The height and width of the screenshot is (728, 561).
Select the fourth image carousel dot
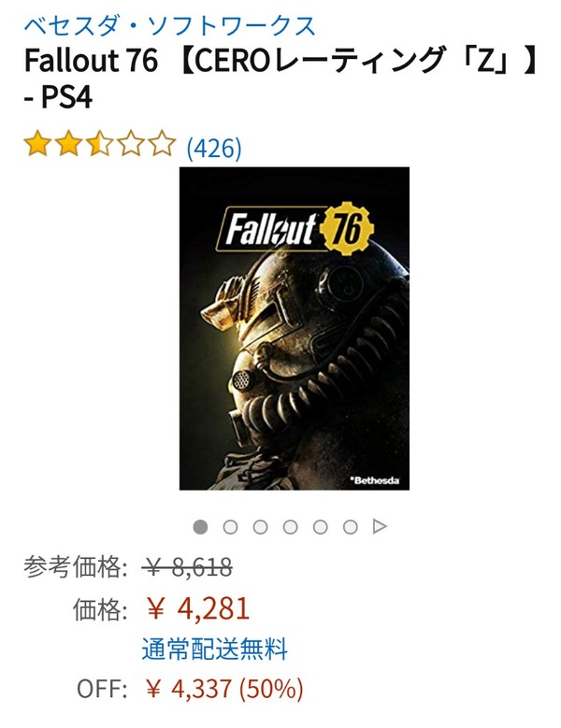tap(290, 527)
